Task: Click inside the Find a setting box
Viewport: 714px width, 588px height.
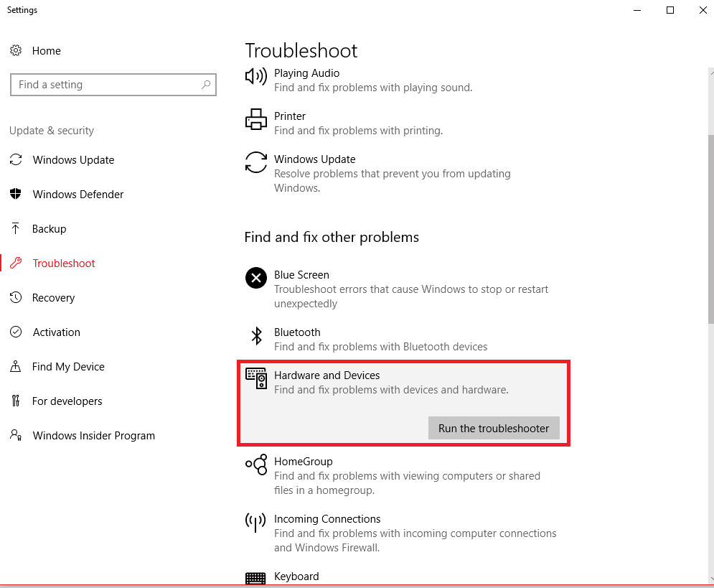Action: 113,85
